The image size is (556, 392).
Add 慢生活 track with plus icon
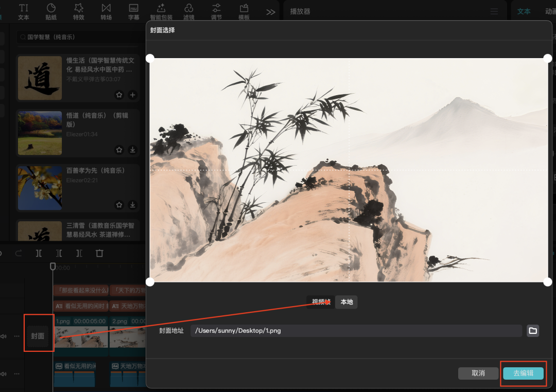pyautogui.click(x=132, y=95)
